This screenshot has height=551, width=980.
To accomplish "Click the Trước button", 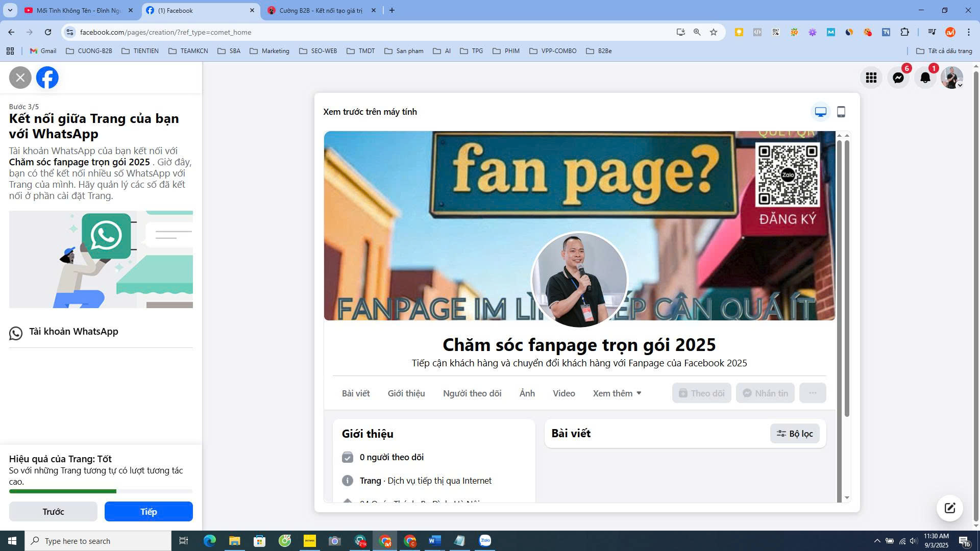I will point(53,512).
